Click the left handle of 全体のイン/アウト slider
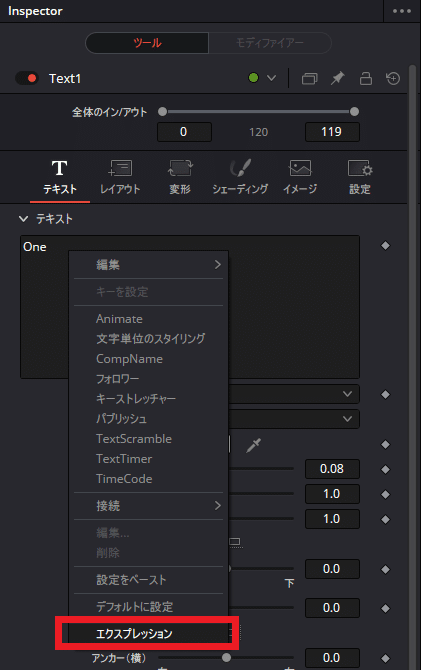 click(162, 112)
